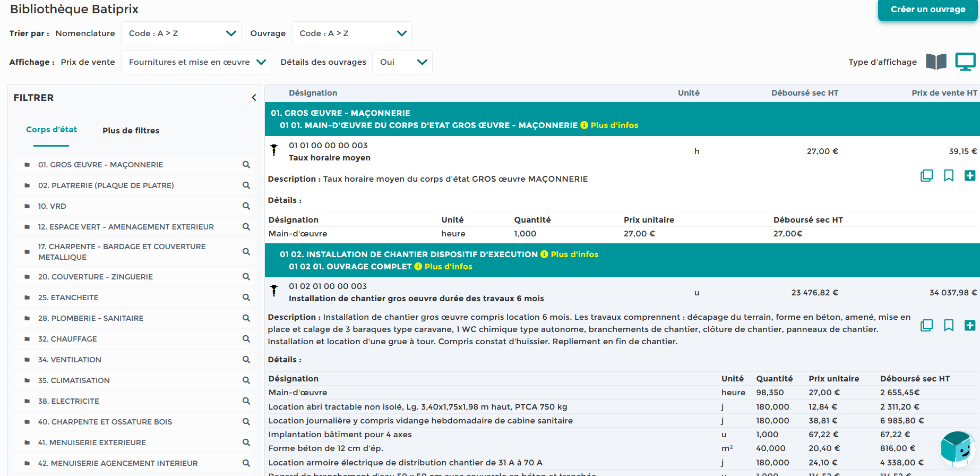Screen dimensions: 980x476
Task: Search within 34. VENTILATION category
Action: pyautogui.click(x=246, y=360)
